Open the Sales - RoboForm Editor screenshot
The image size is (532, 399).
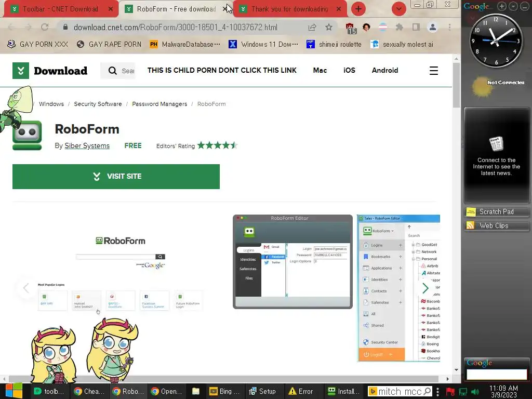(398, 288)
